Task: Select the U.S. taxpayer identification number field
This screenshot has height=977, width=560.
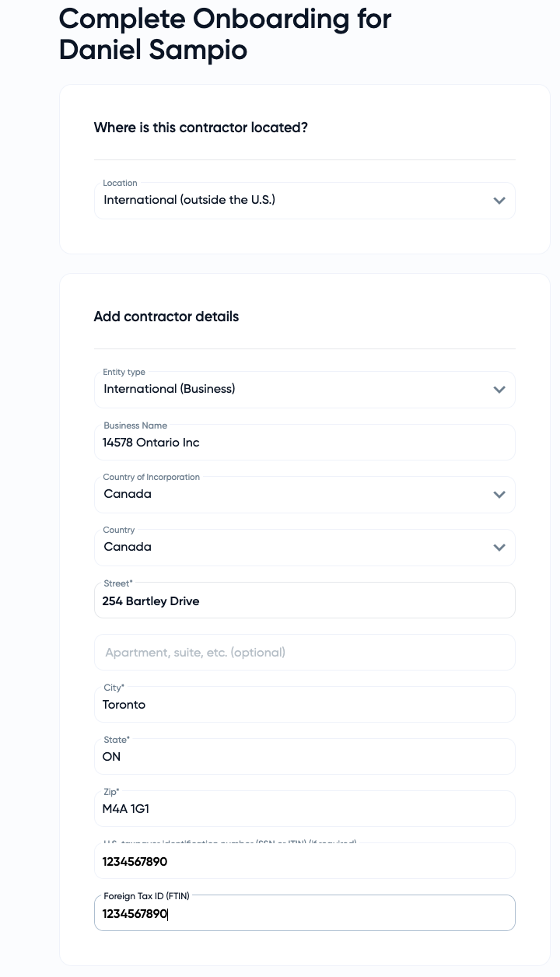Action: click(x=303, y=862)
